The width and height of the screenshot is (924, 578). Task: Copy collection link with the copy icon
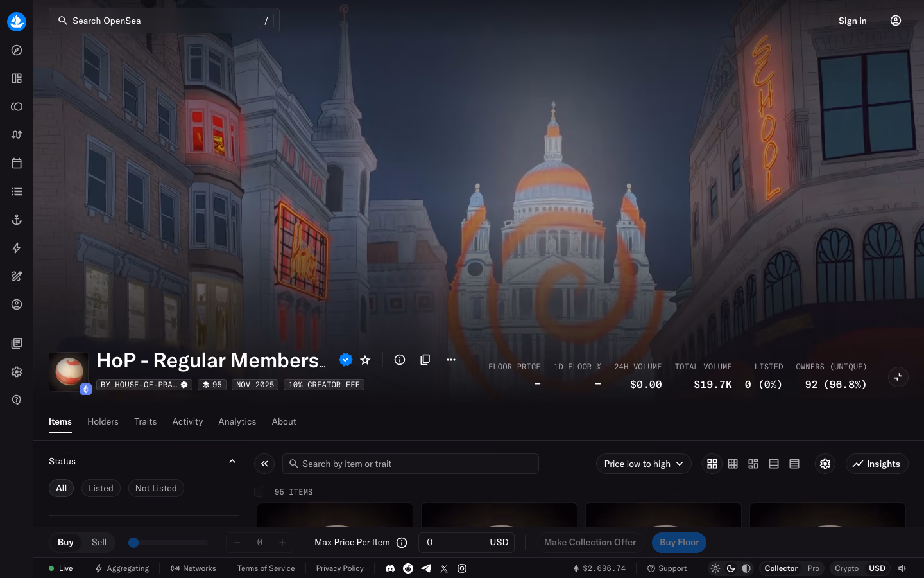coord(425,360)
